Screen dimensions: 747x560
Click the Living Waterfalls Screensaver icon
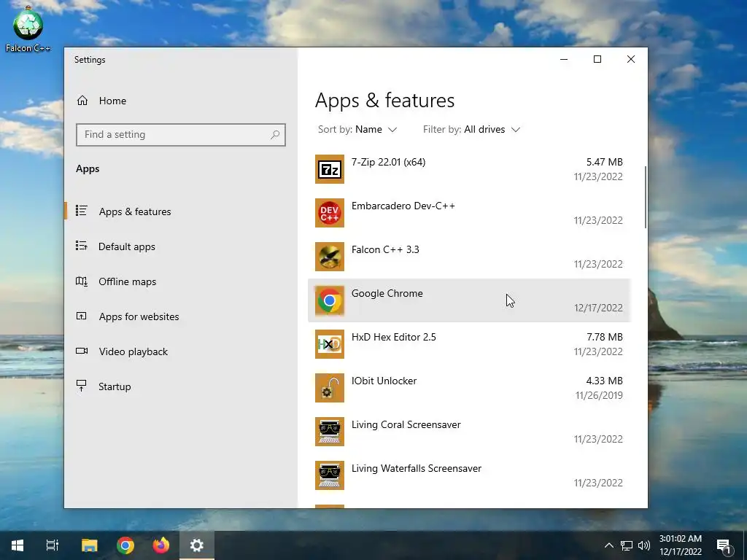pyautogui.click(x=330, y=475)
